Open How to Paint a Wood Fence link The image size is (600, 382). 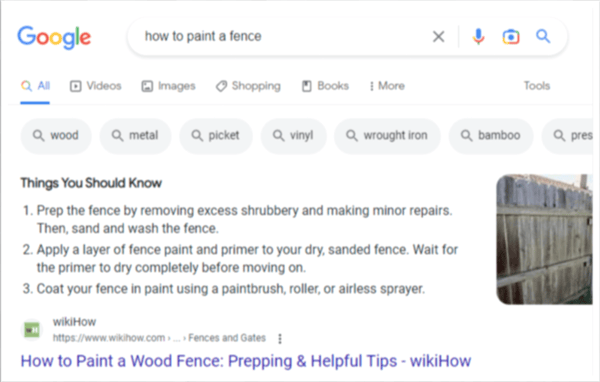click(246, 361)
